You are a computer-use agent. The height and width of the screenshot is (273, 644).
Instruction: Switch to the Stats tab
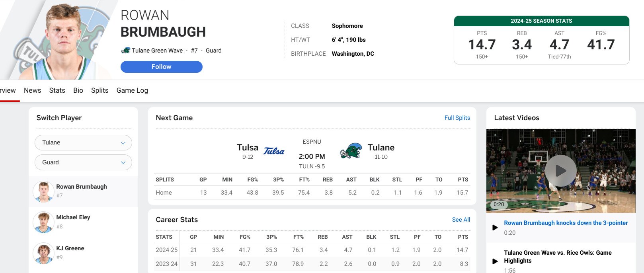click(57, 90)
